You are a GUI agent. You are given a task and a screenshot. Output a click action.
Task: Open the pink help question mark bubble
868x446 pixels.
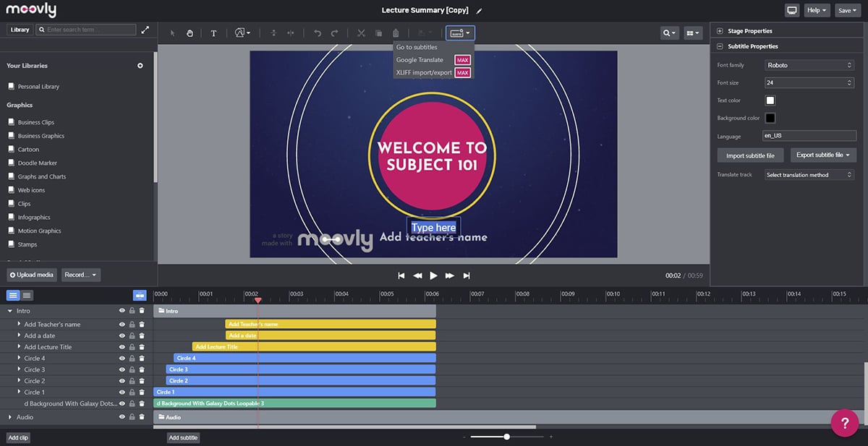[844, 423]
